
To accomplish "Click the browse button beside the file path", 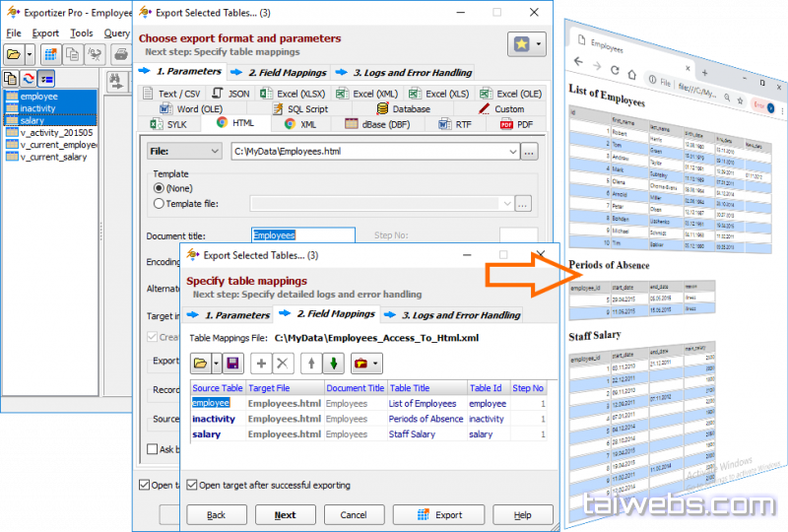I will tap(529, 152).
